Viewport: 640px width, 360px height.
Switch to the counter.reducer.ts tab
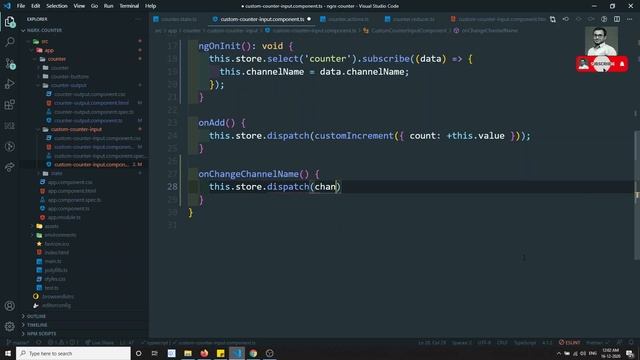[413, 19]
